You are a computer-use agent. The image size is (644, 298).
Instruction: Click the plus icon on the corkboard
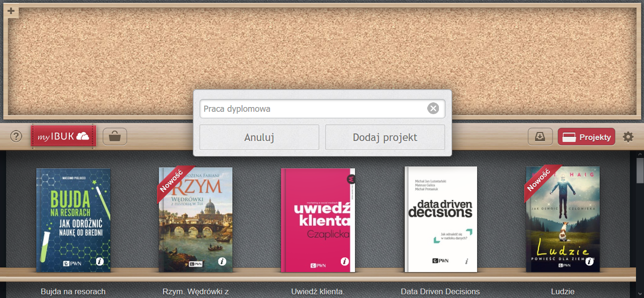[11, 11]
